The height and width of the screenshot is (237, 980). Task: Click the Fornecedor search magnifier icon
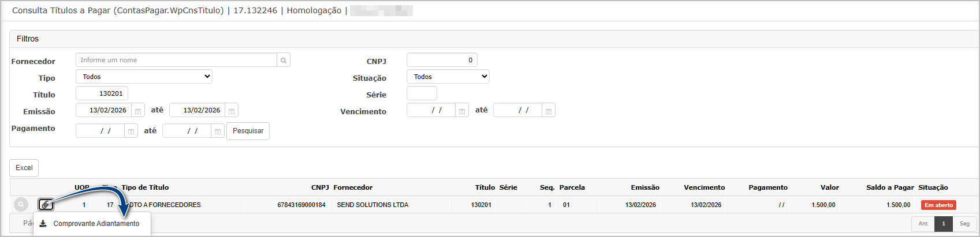(284, 60)
